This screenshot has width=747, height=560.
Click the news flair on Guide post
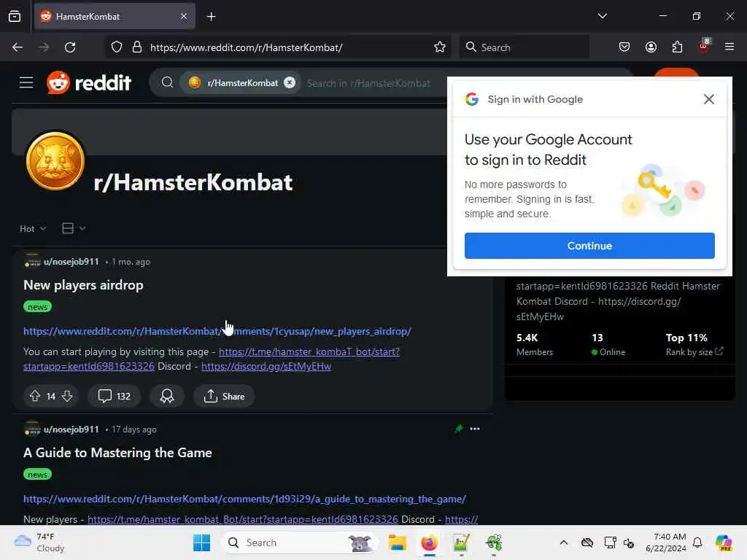pyautogui.click(x=37, y=474)
